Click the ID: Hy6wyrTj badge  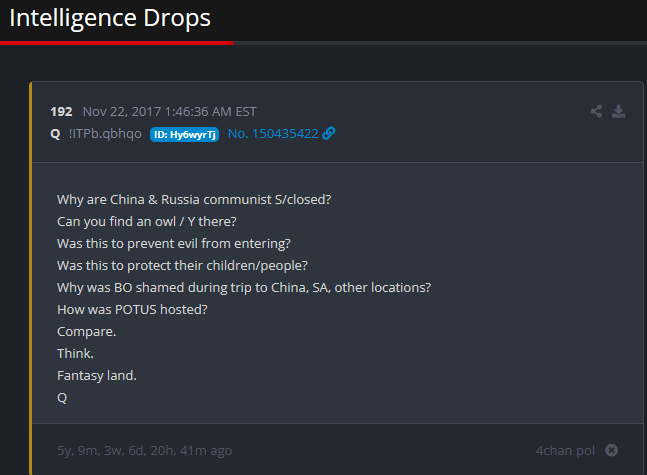pyautogui.click(x=184, y=134)
